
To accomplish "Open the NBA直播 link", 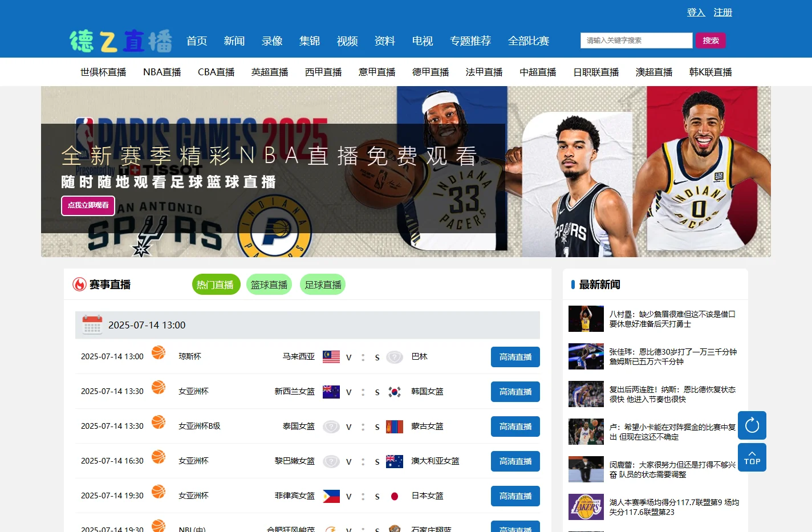I will point(162,72).
